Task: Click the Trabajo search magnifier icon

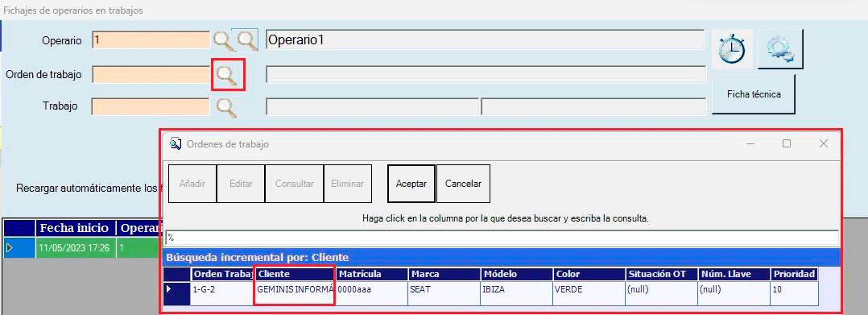Action: [225, 107]
